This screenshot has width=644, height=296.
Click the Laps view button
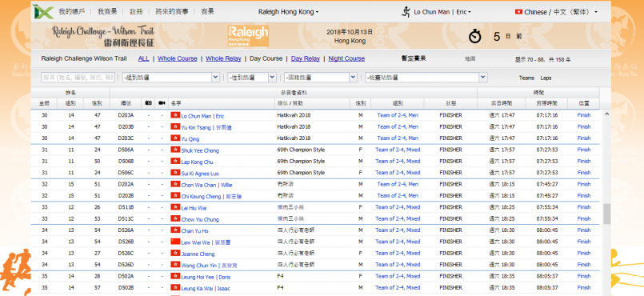click(x=546, y=78)
